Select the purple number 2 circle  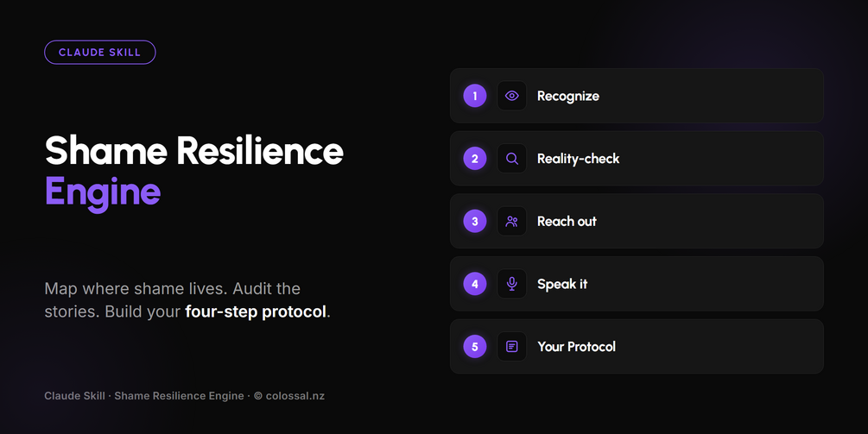point(475,159)
